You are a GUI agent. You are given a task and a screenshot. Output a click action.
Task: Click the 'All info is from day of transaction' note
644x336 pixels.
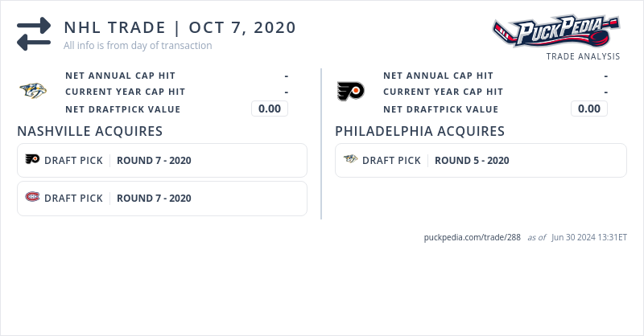click(x=138, y=46)
